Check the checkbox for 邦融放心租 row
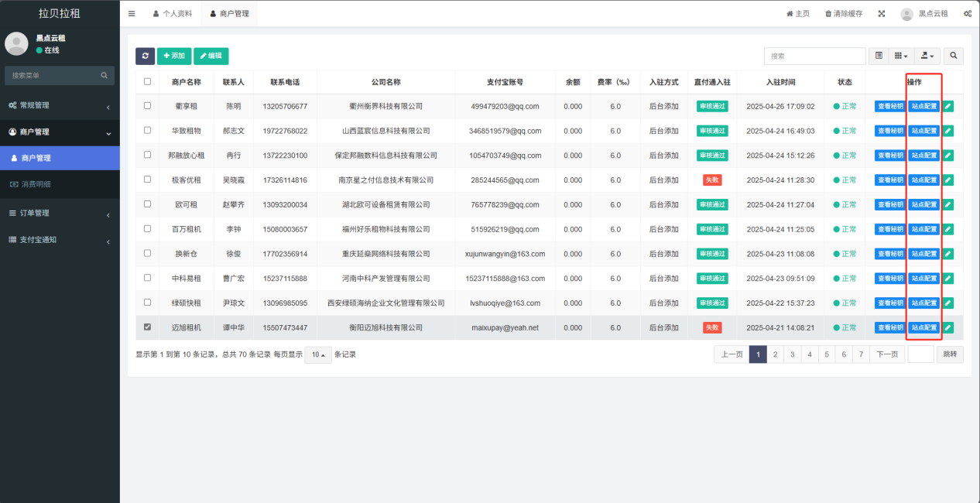This screenshot has width=980, height=503. (x=147, y=156)
